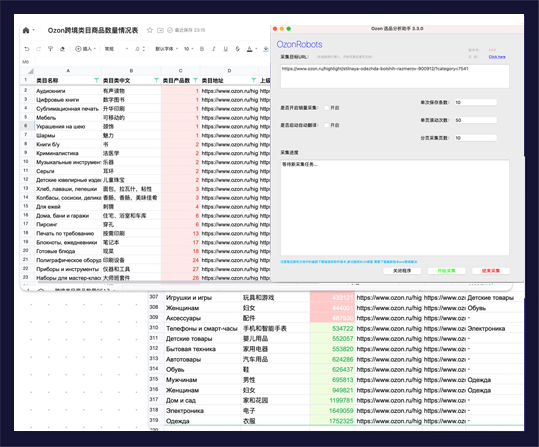The image size is (539, 447).
Task: Click the target URL text box in OzonRobots
Action: click(x=395, y=76)
